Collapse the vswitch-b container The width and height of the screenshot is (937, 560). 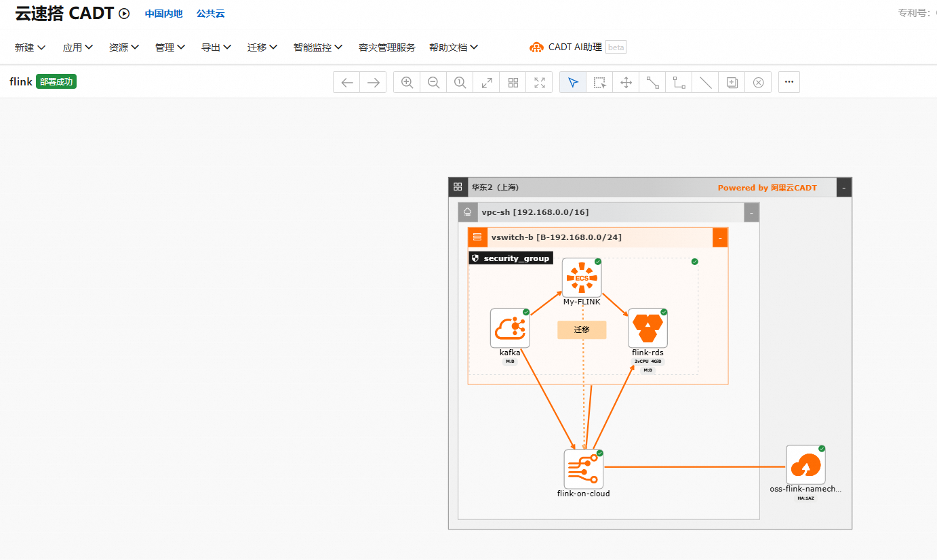coord(720,237)
